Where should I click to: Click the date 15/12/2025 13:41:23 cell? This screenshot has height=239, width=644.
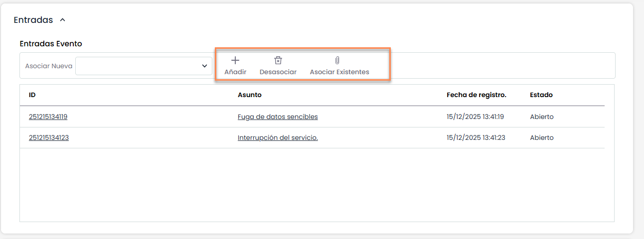[476, 138]
